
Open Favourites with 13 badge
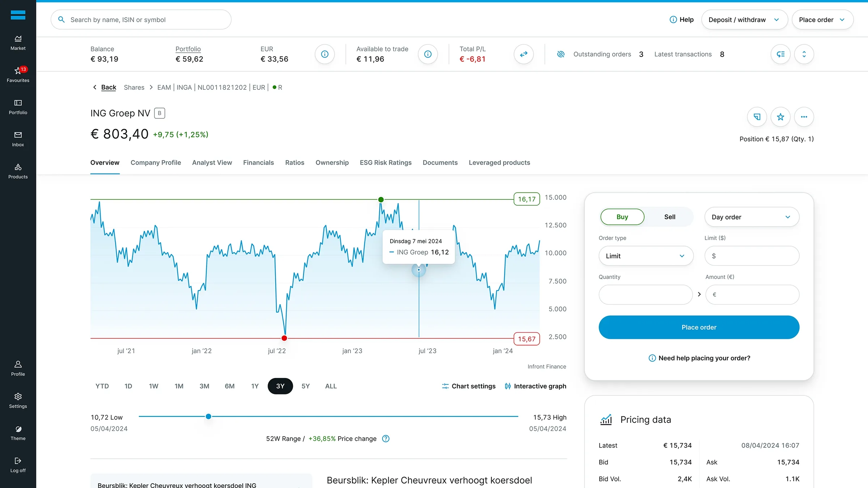tap(18, 75)
